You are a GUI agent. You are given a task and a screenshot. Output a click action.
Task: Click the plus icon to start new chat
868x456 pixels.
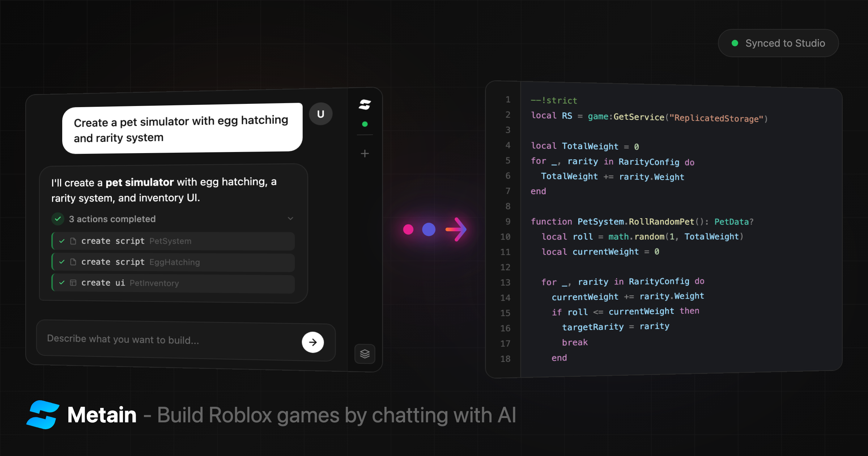click(x=365, y=153)
